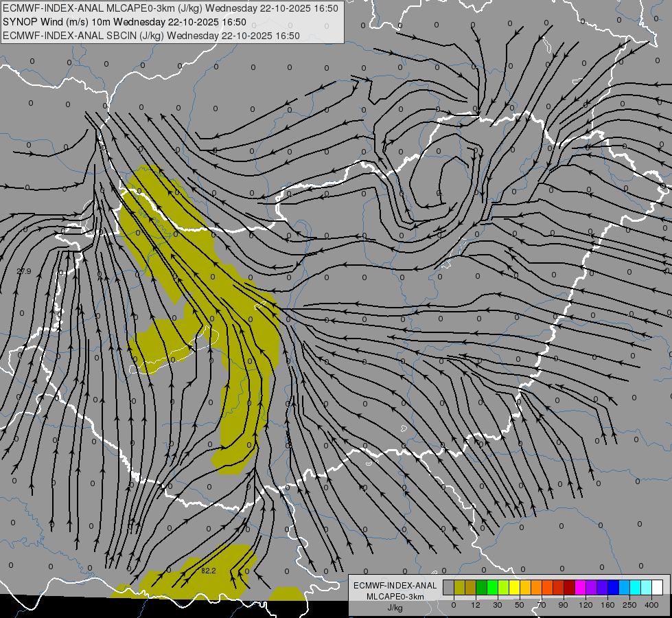672x618 pixels.
Task: Click the '90' legend scale value
Action: pos(563,605)
